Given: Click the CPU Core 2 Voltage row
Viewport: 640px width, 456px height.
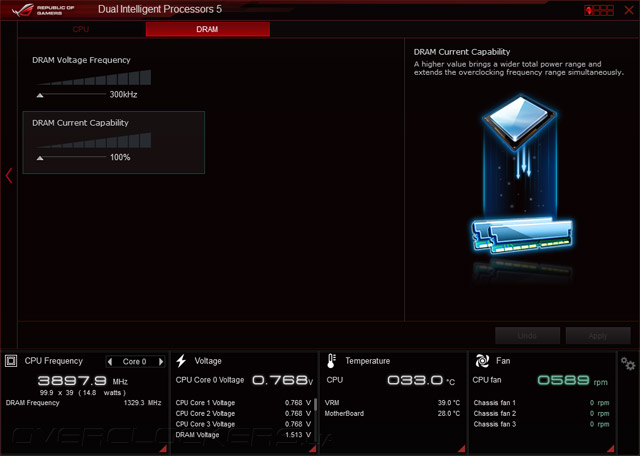Looking at the screenshot, I should coord(243,414).
